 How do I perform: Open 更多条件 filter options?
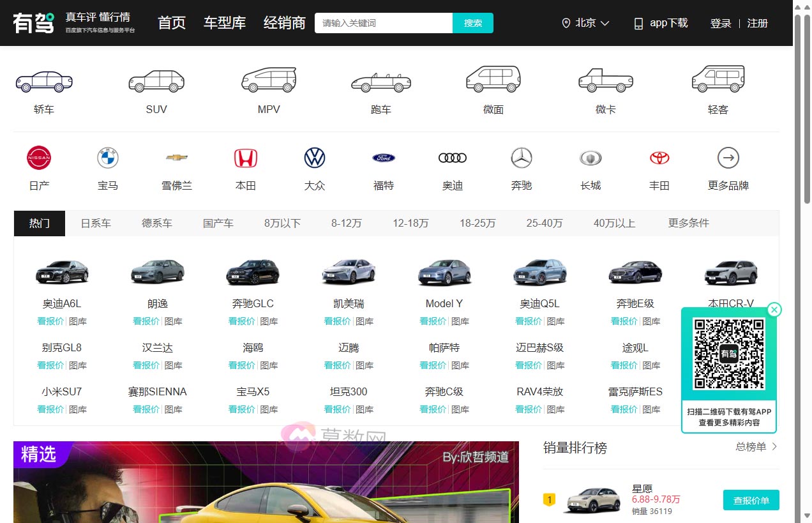click(688, 224)
